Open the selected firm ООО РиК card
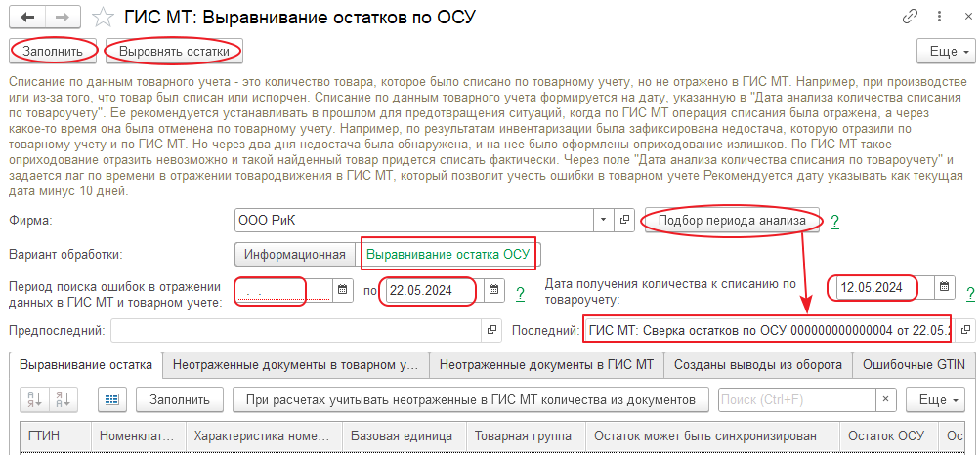 tap(626, 221)
